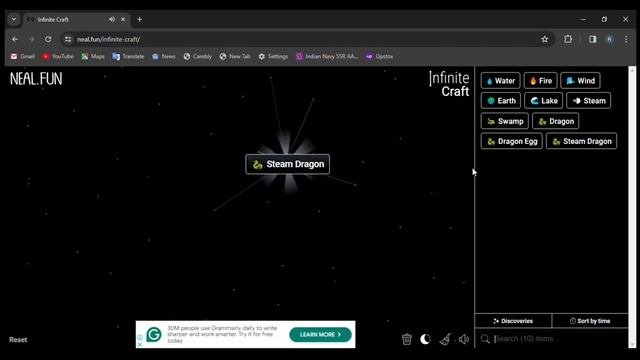Select the Dragon Egg element

click(x=512, y=141)
